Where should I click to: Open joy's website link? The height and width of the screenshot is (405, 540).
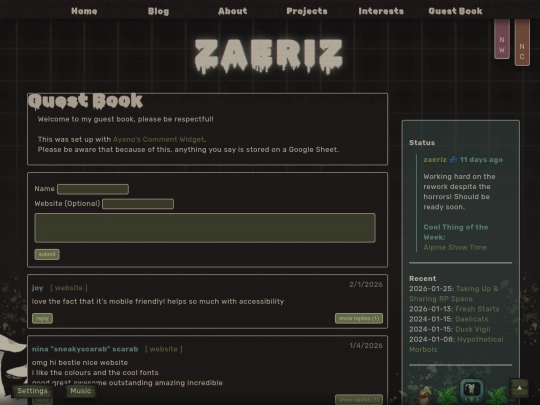coord(69,288)
